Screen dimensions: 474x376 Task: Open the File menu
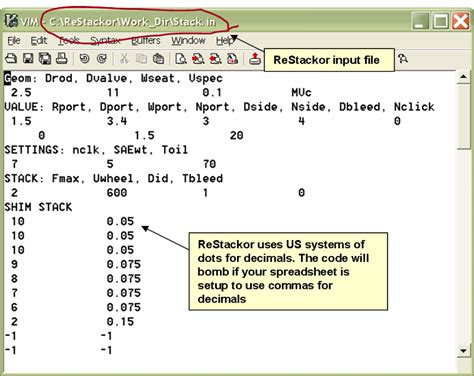[14, 40]
